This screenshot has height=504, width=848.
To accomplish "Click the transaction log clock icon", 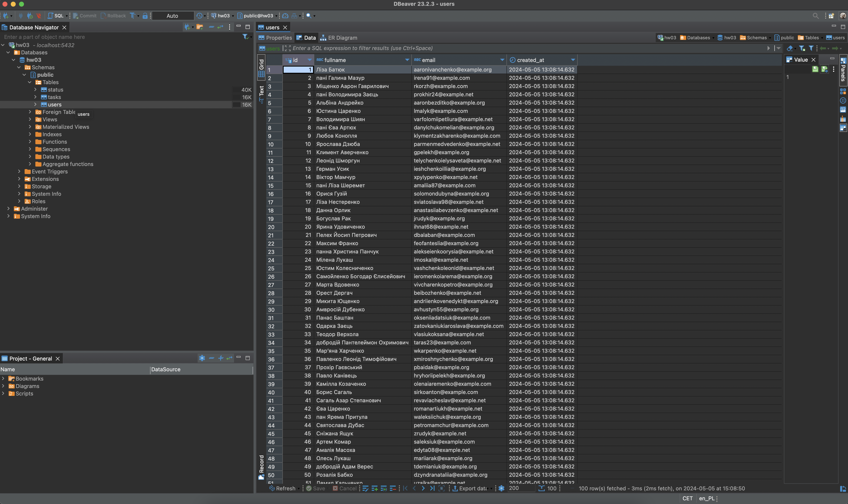I will (x=199, y=16).
